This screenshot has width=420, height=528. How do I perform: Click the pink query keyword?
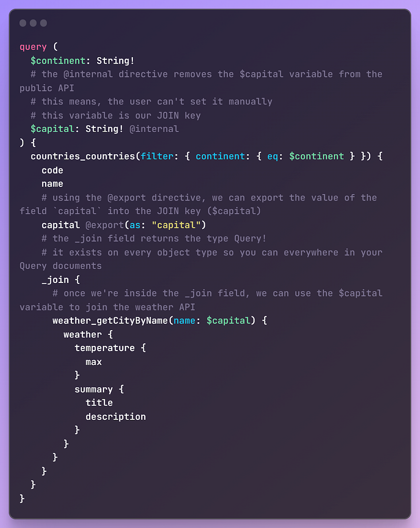tap(33, 47)
